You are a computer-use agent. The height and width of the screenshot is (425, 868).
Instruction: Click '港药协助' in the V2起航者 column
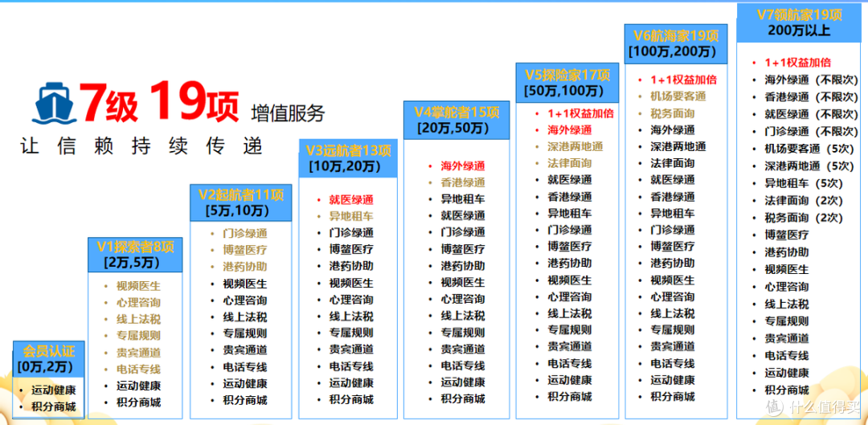244,267
